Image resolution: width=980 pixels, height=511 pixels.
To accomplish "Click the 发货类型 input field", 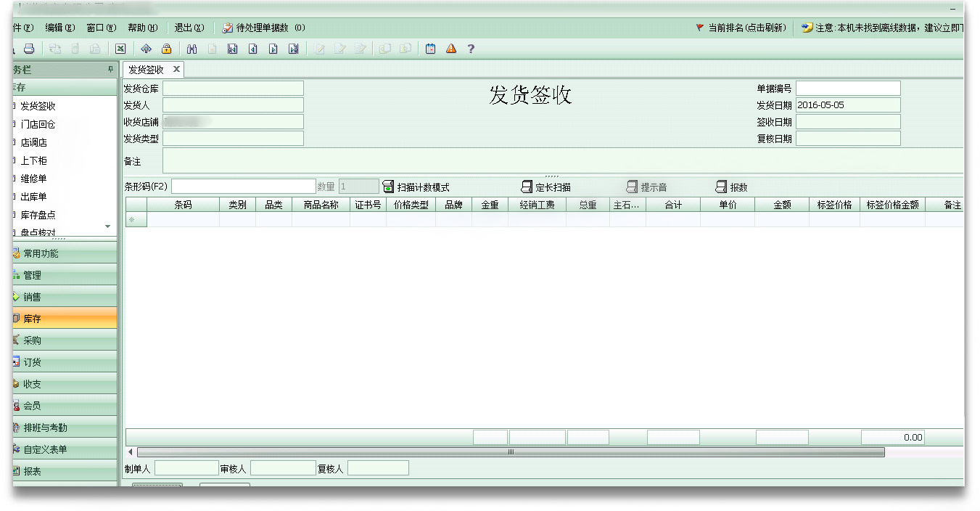I will pyautogui.click(x=233, y=139).
